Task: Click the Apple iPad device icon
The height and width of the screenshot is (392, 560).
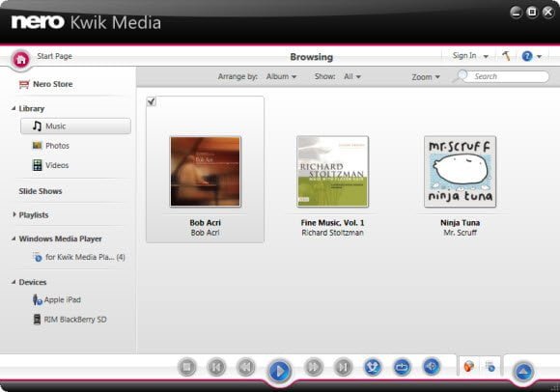Action: coord(37,300)
